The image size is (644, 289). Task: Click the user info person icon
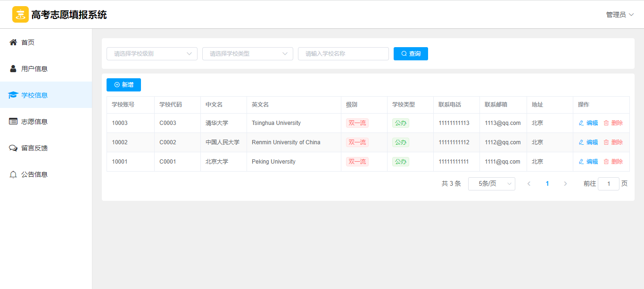click(x=13, y=69)
